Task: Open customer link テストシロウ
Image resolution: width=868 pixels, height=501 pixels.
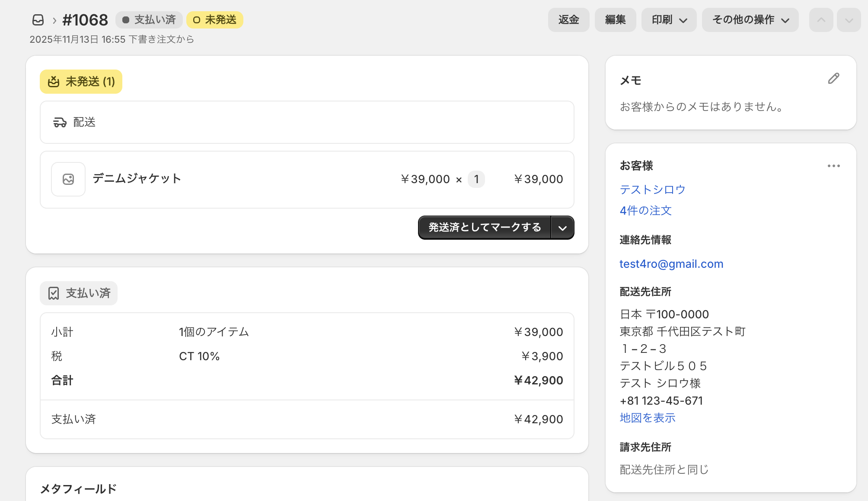Action: click(x=652, y=190)
